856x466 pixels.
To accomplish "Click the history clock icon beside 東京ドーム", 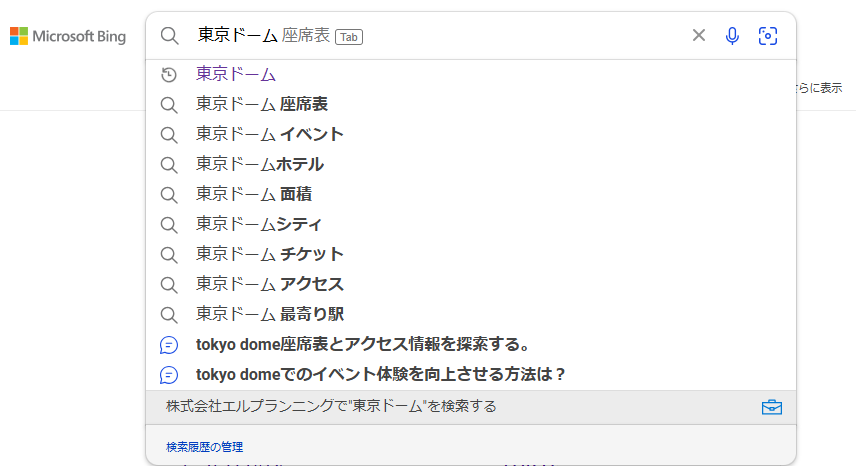I will click(x=169, y=75).
